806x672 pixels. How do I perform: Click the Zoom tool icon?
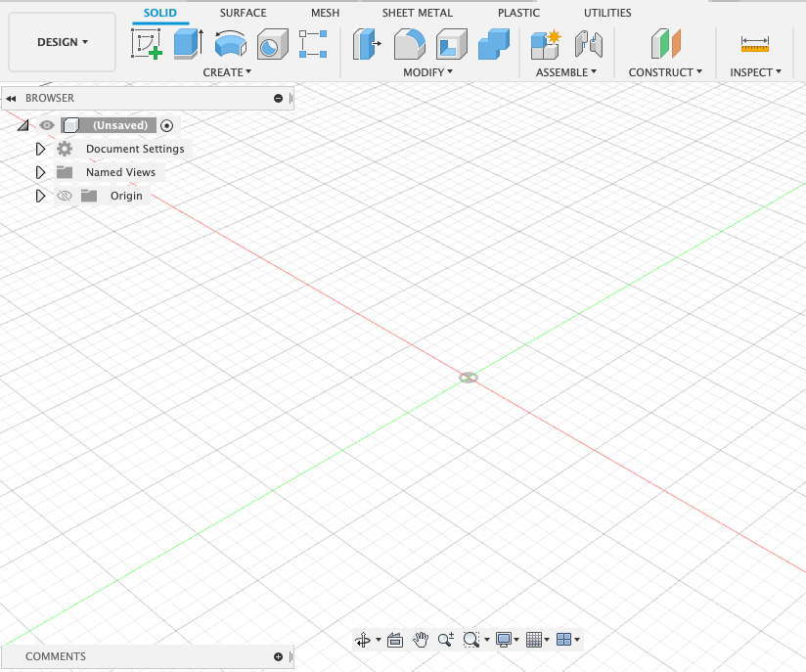tap(446, 640)
